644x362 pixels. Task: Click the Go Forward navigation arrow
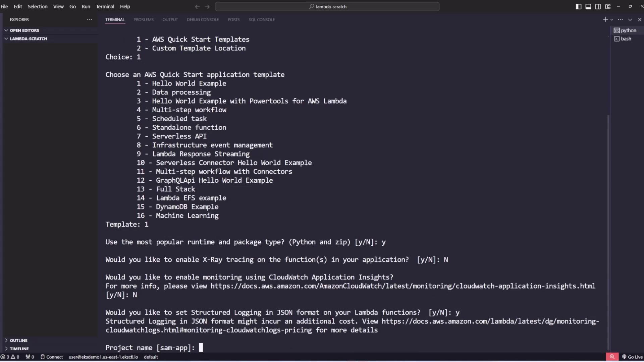207,6
